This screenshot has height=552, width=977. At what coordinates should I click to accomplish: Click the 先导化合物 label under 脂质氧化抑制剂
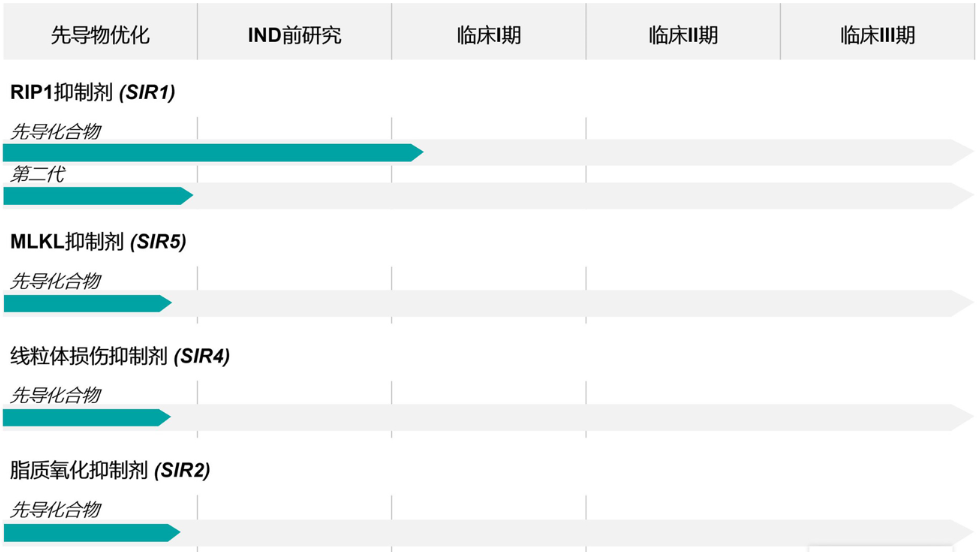pyautogui.click(x=55, y=510)
